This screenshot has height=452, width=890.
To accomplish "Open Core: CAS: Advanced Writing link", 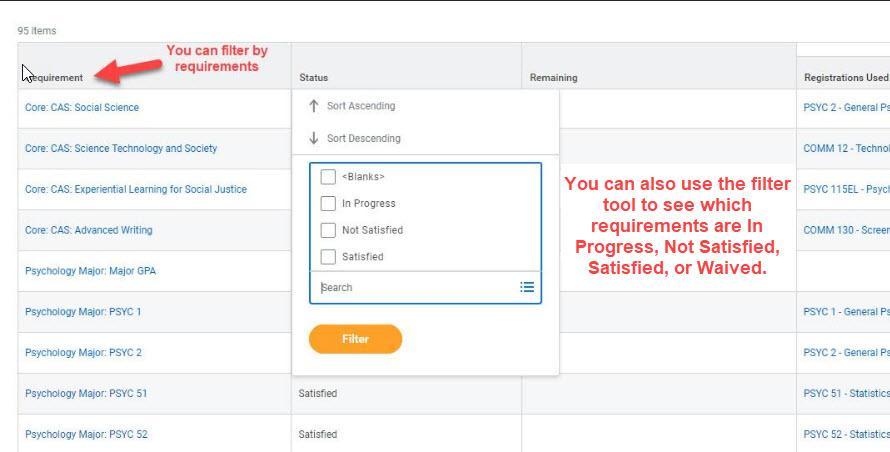I will pyautogui.click(x=89, y=230).
